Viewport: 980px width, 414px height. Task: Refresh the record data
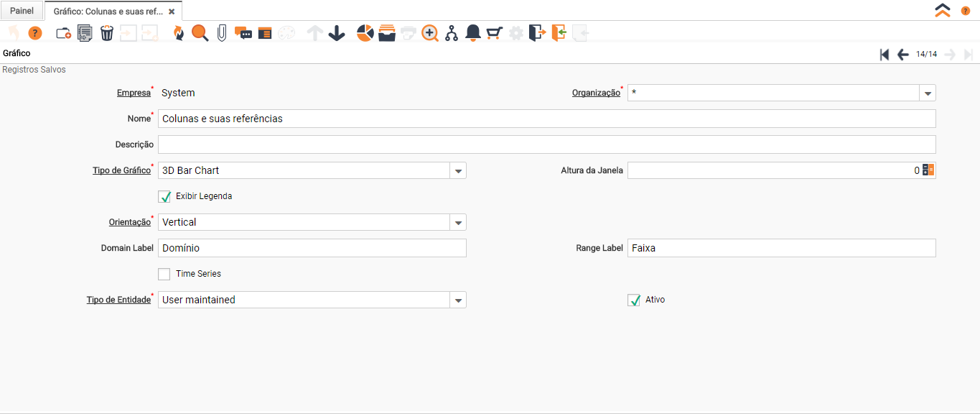pos(178,33)
